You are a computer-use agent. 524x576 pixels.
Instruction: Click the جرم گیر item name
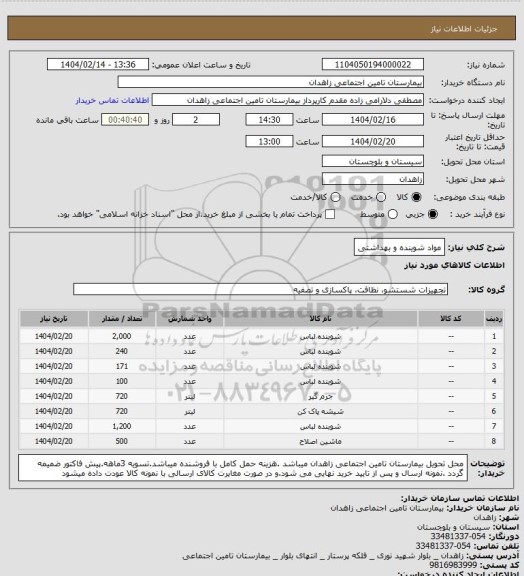pyautogui.click(x=320, y=397)
